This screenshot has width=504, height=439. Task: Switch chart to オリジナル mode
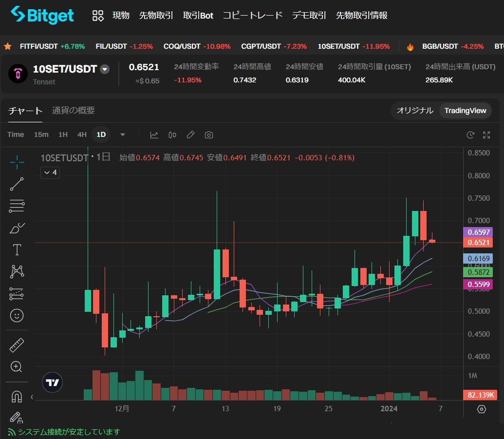click(414, 111)
